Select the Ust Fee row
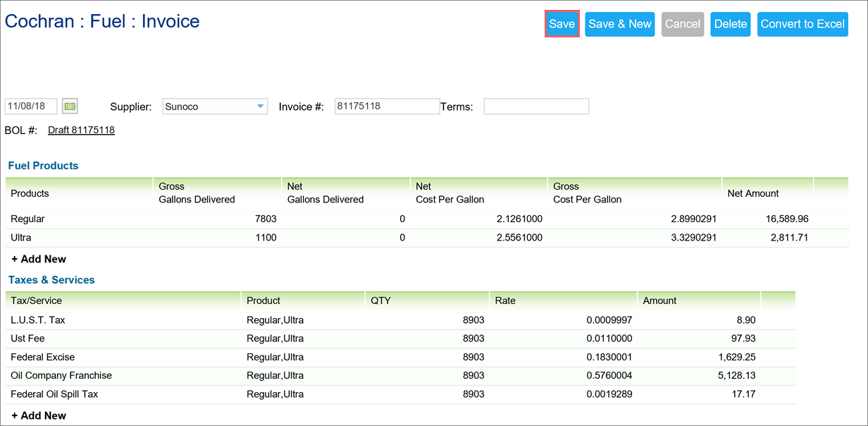 click(x=400, y=339)
